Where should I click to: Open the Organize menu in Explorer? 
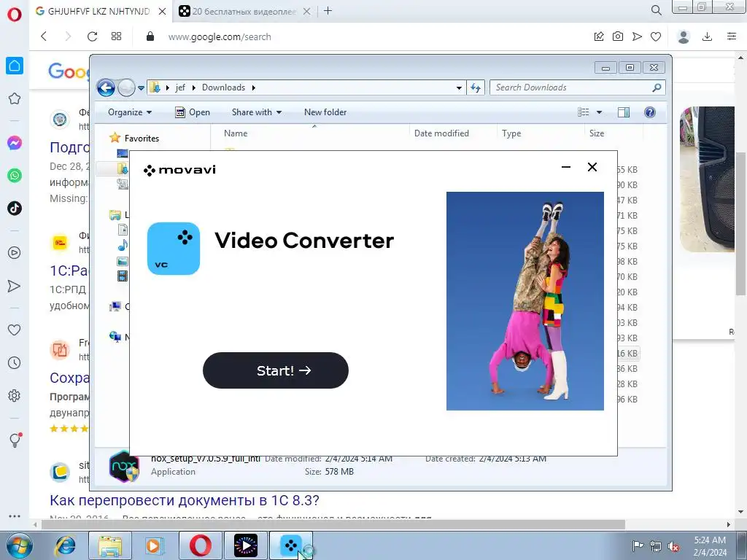point(130,112)
